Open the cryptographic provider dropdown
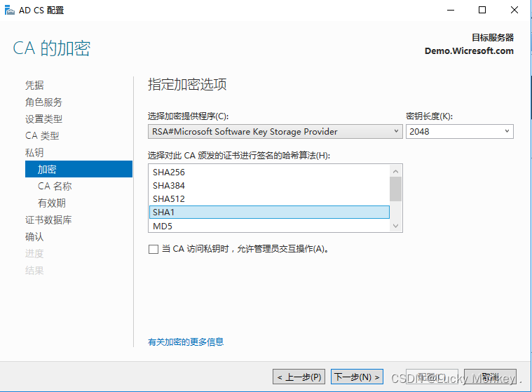Screen dimensions: 532x392 (x=275, y=131)
